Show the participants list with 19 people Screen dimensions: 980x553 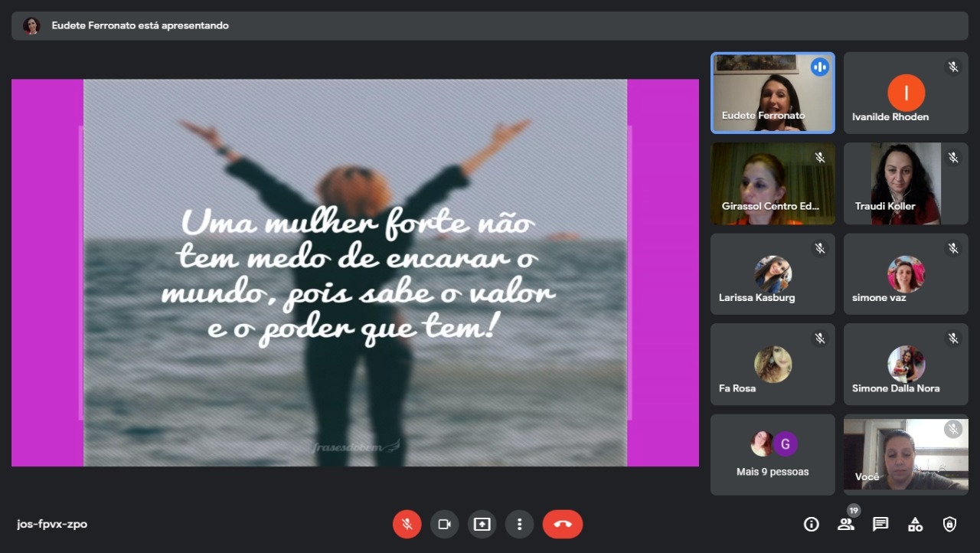[x=846, y=525]
